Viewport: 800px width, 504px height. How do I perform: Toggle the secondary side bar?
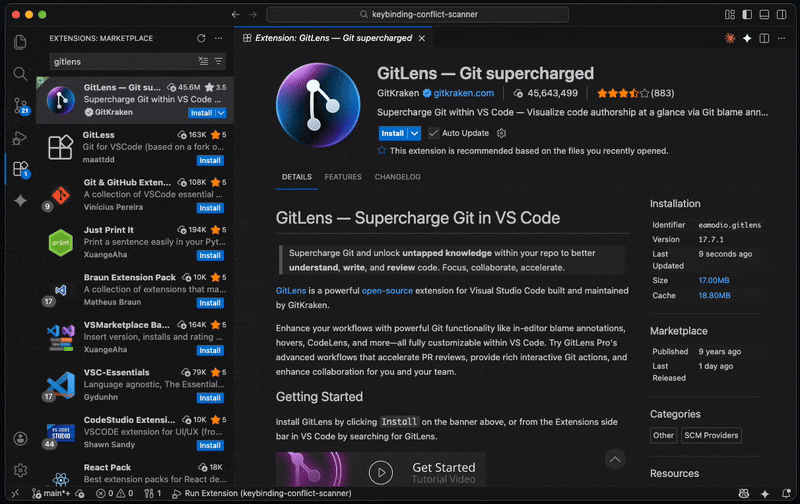pyautogui.click(x=781, y=14)
